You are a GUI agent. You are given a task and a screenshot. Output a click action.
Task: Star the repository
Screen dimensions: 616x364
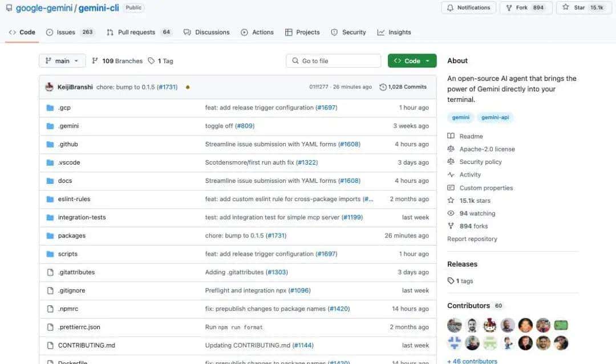[x=584, y=7]
